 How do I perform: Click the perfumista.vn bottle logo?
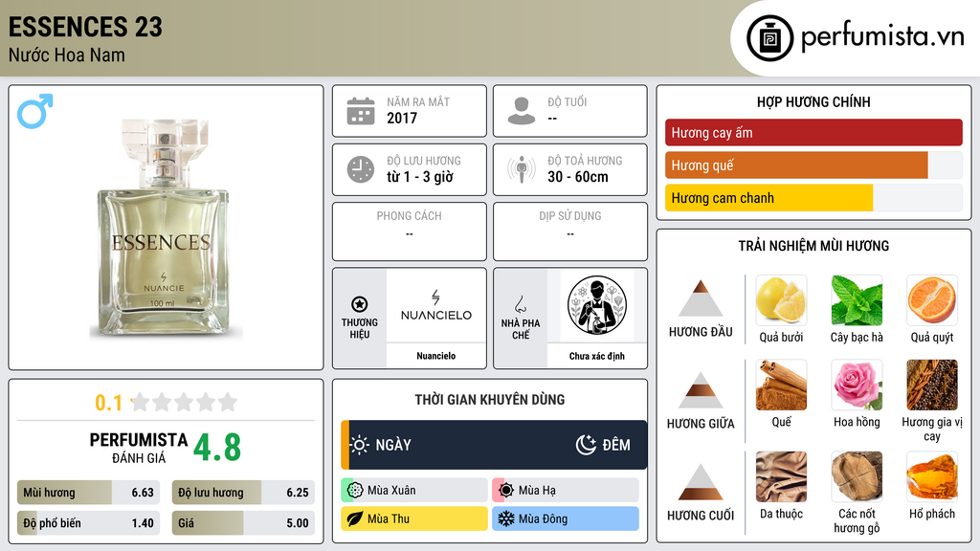click(769, 38)
